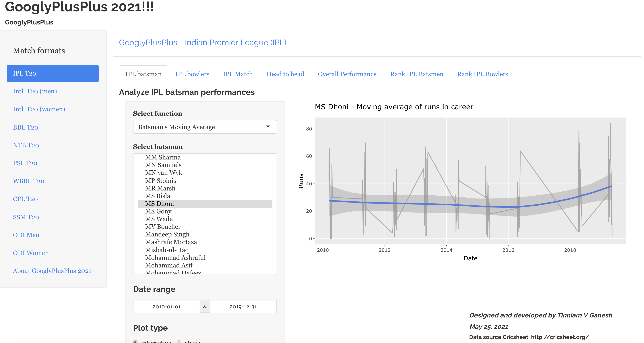644x343 pixels.
Task: Open the Head to head tab
Action: click(285, 74)
